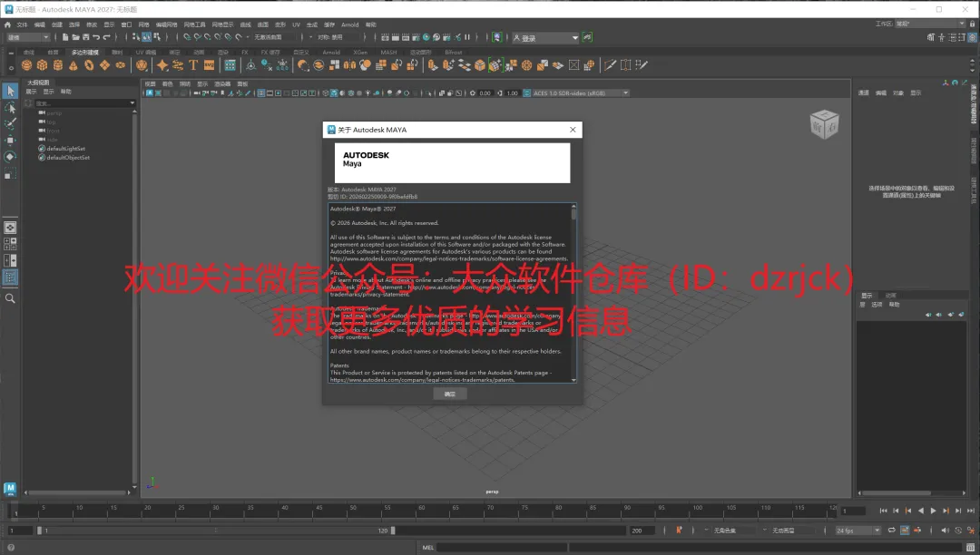Click the playback range slider bar
This screenshot has height=555, width=980.
[x=216, y=531]
